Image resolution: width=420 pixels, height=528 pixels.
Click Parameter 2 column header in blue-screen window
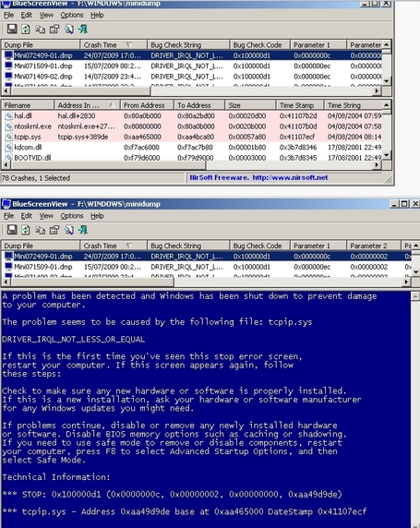coord(374,246)
